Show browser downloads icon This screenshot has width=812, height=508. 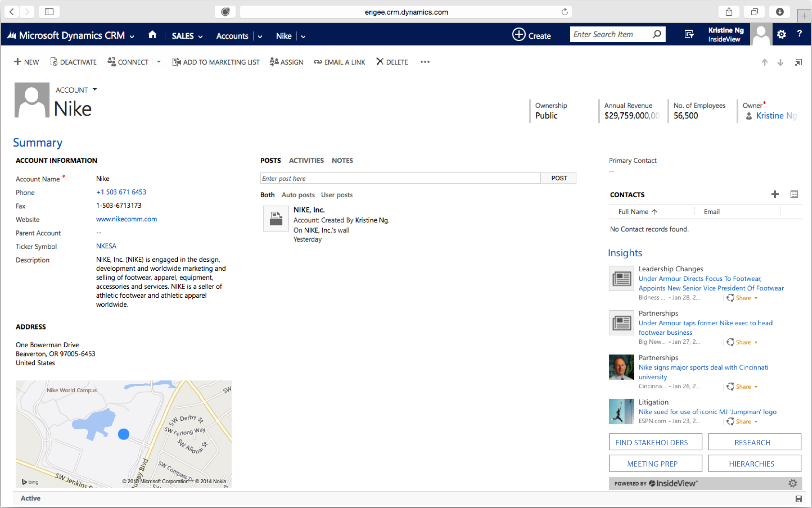780,12
